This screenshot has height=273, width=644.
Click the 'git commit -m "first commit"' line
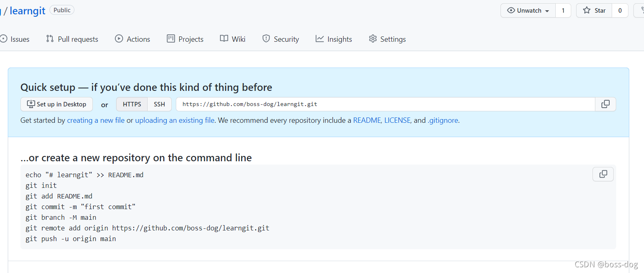tap(81, 207)
